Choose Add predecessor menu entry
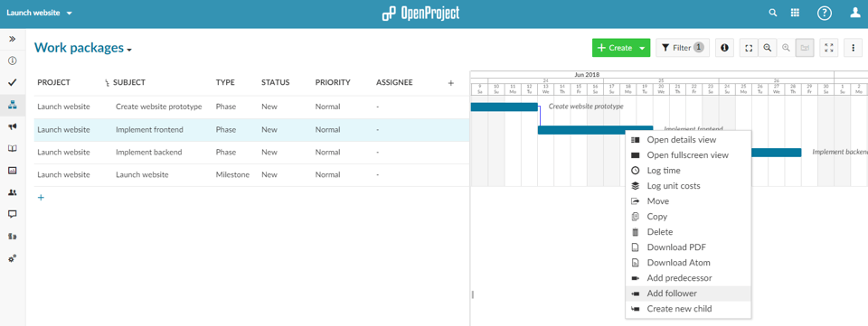Viewport: 868px width, 326px height. coord(688,278)
